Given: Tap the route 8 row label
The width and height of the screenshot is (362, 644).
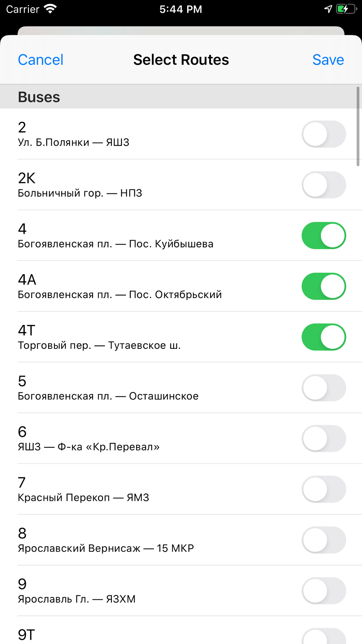Looking at the screenshot, I should coord(106,540).
